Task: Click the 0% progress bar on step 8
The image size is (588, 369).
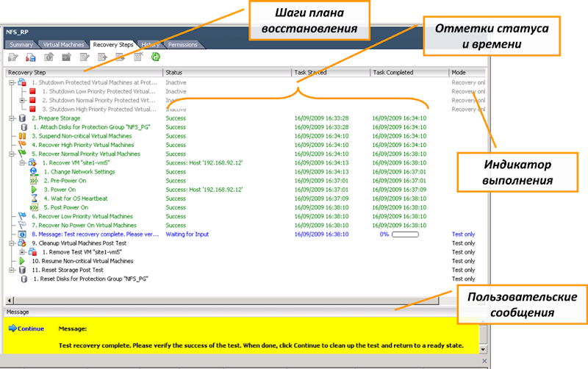Action: pos(406,234)
